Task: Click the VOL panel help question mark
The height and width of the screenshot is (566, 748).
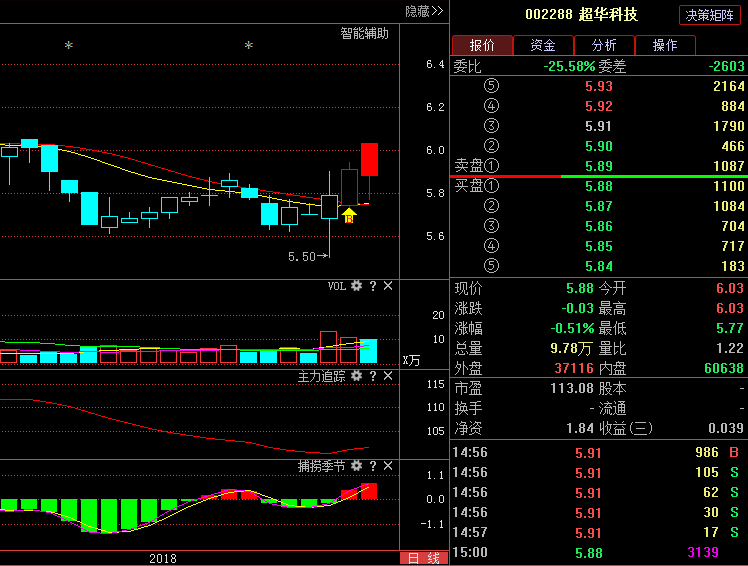Action: pyautogui.click(x=372, y=286)
